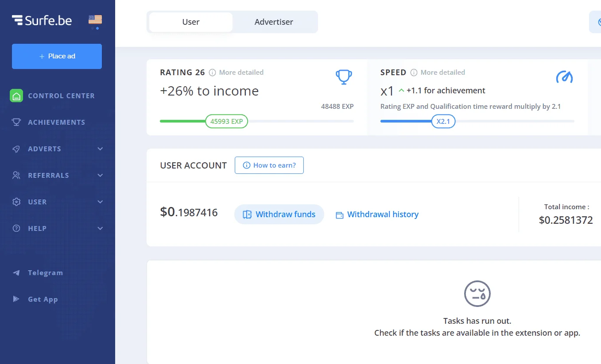601x364 pixels.
Task: Click More detailed next to Rating
Action: click(x=241, y=72)
